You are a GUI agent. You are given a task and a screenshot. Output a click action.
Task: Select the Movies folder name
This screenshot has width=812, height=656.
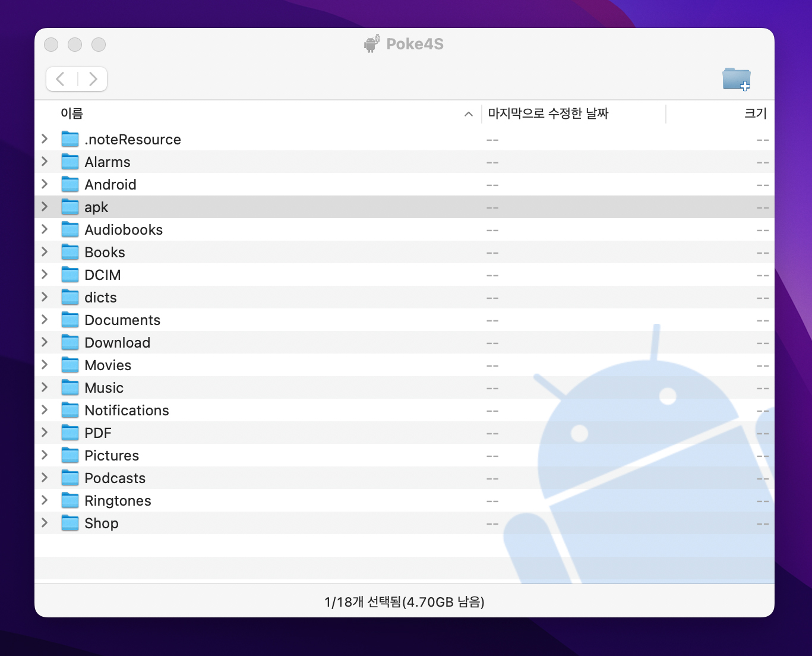click(108, 365)
